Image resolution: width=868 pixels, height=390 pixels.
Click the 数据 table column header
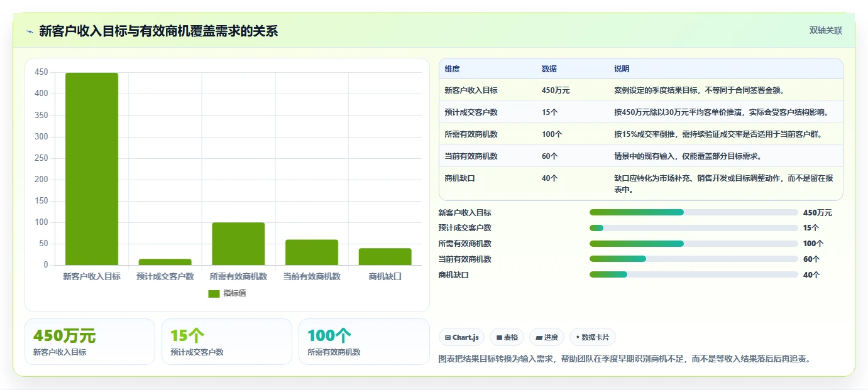pyautogui.click(x=549, y=69)
